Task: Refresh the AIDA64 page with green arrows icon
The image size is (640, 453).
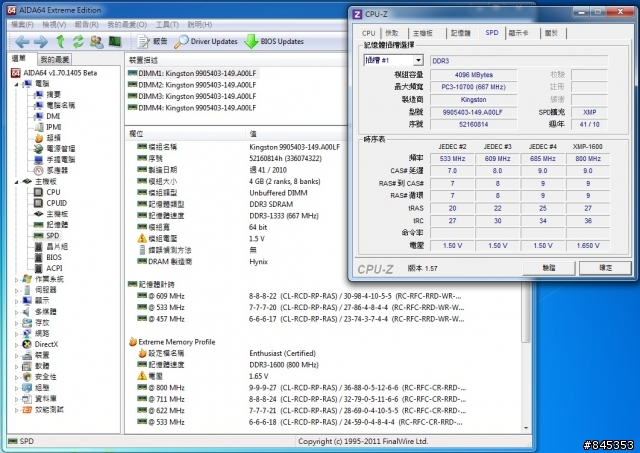Action: coord(78,42)
